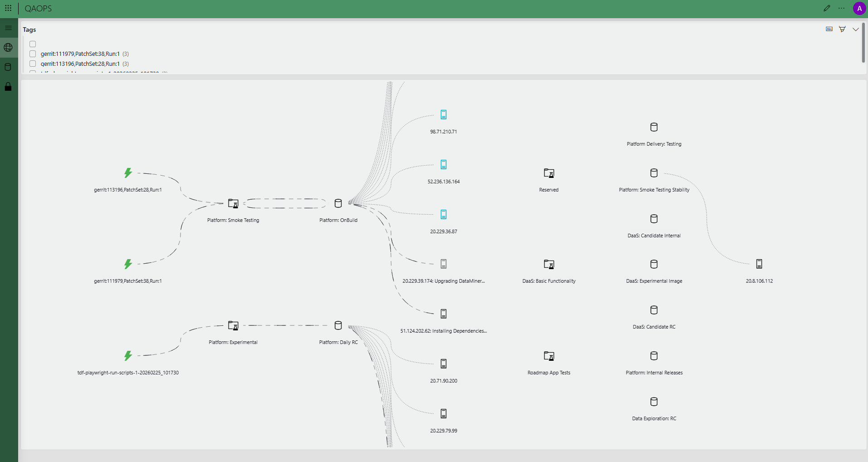Click the Tags panel vertical scrollbar
The image size is (868, 462).
863,43
